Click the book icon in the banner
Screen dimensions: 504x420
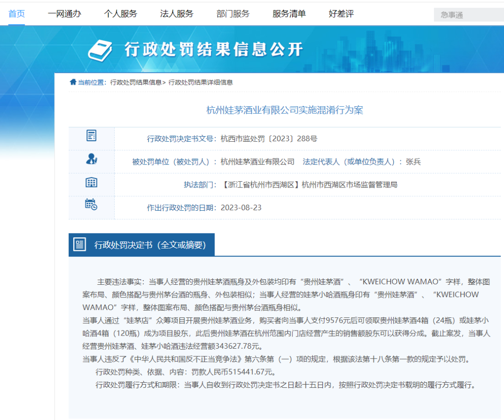pos(100,50)
